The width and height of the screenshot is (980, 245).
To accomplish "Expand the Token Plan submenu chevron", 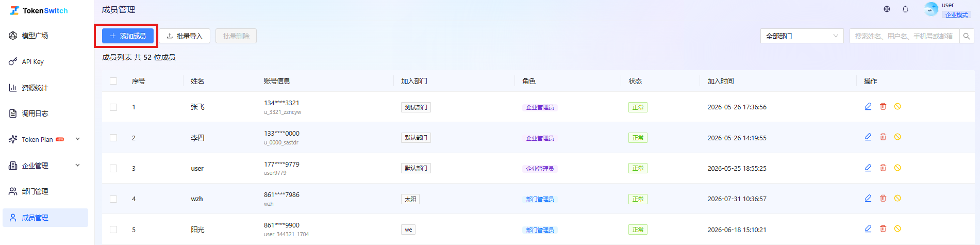I will point(78,139).
